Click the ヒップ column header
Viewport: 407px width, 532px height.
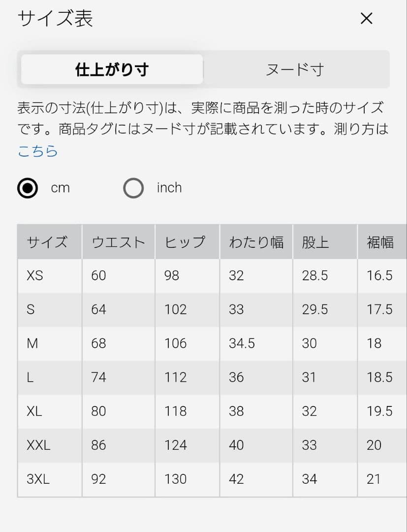[185, 242]
